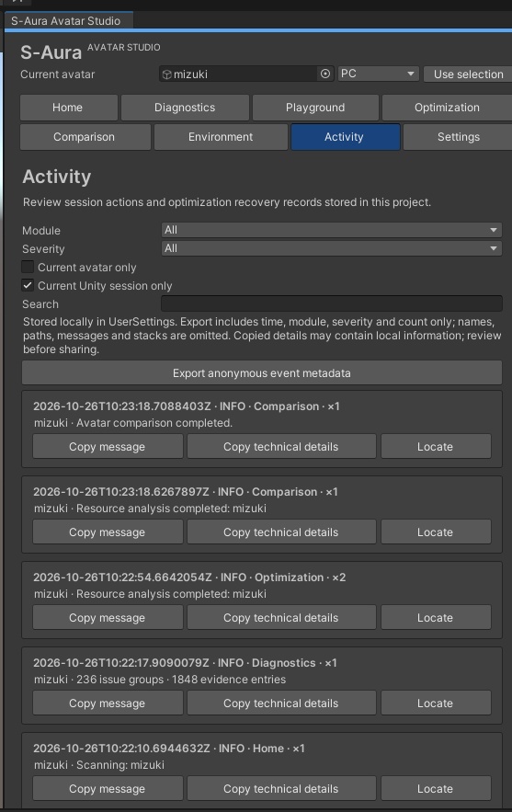Copy message for Avatar comparison completed entry
The width and height of the screenshot is (512, 812).
click(x=108, y=446)
